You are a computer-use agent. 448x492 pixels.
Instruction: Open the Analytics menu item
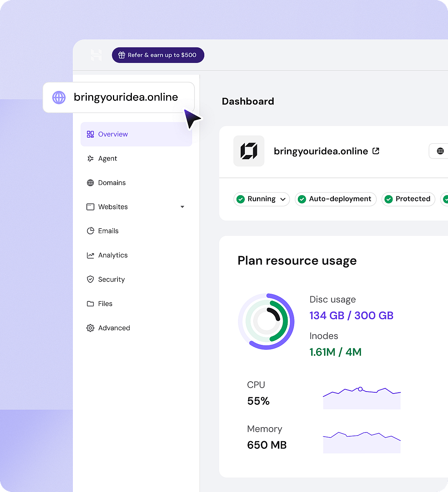(x=136, y=255)
